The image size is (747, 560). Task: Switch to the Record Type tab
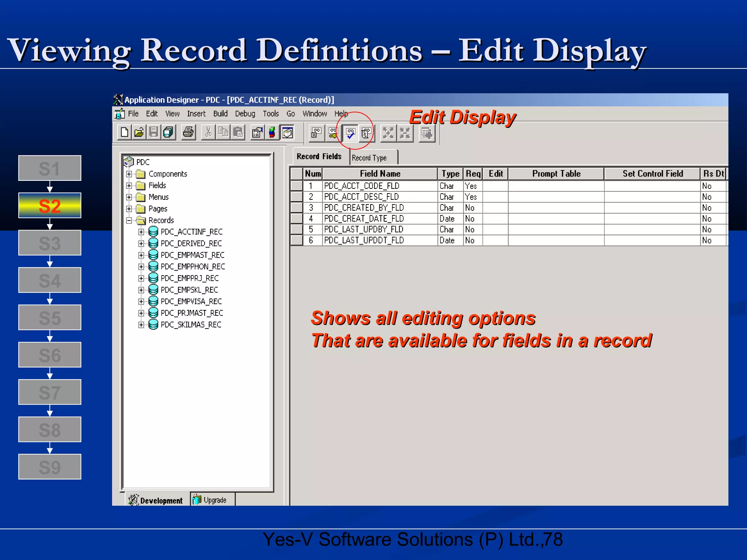(373, 158)
